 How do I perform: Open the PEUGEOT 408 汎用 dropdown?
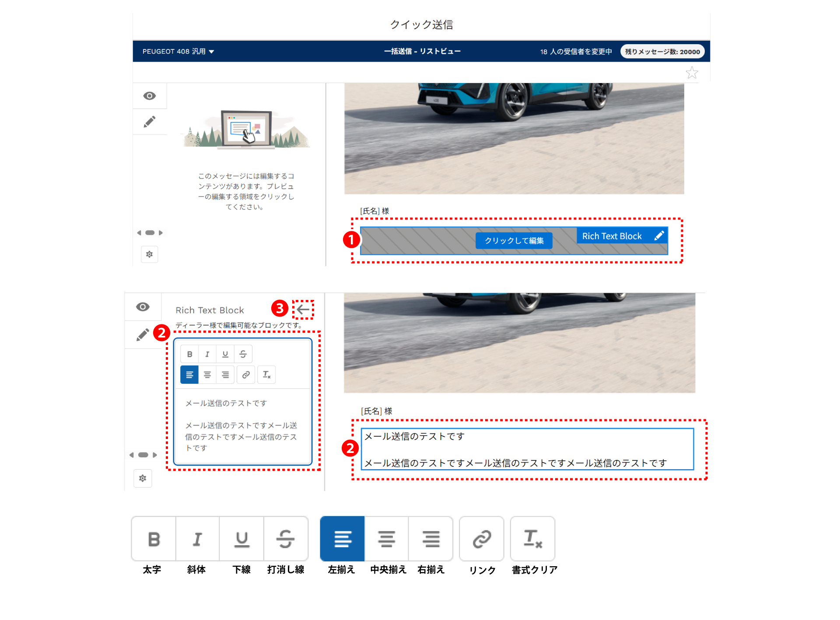click(178, 52)
